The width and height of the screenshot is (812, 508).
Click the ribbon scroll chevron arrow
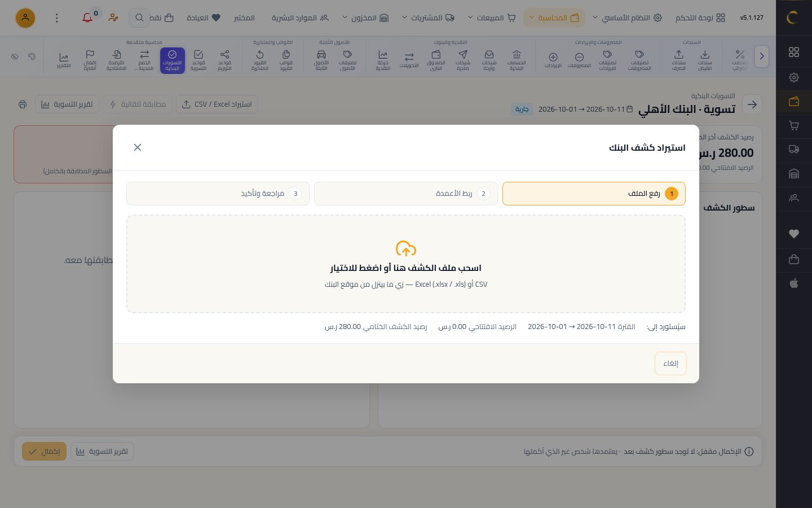(762, 56)
